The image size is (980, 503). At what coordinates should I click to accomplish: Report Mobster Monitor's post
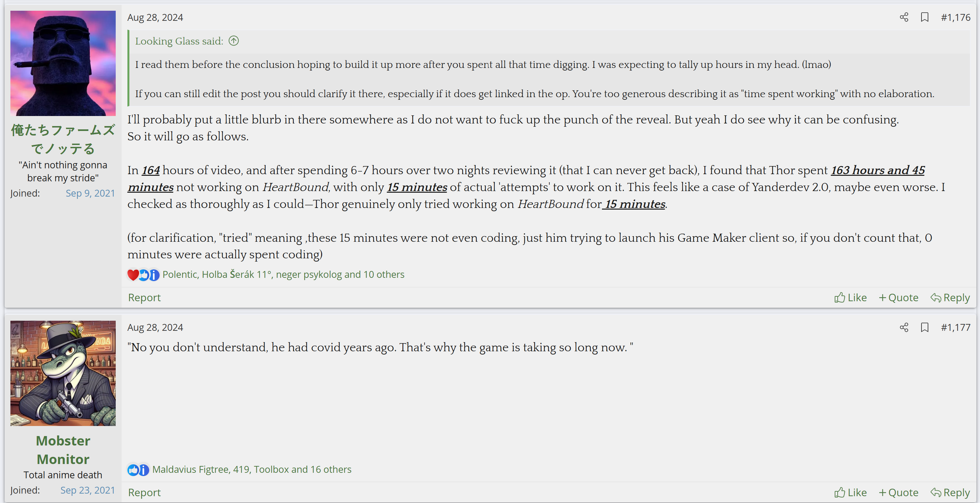(144, 492)
